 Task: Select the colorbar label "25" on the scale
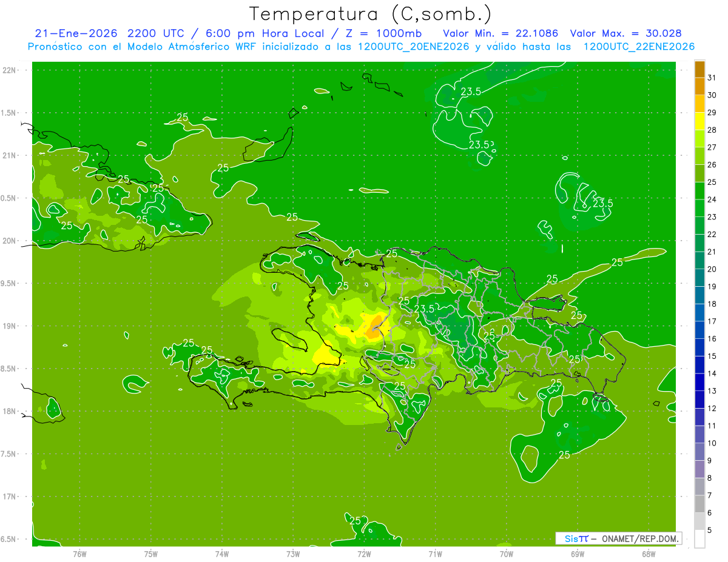[712, 182]
